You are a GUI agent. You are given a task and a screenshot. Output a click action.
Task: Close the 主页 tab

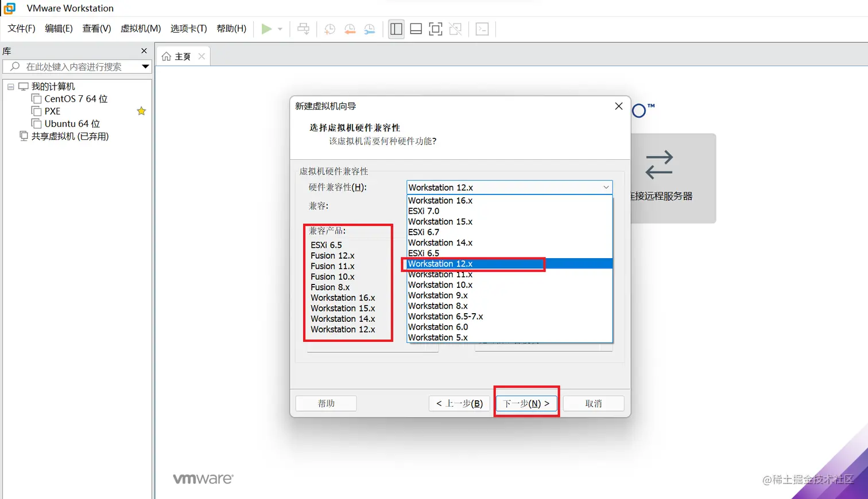[x=201, y=56]
